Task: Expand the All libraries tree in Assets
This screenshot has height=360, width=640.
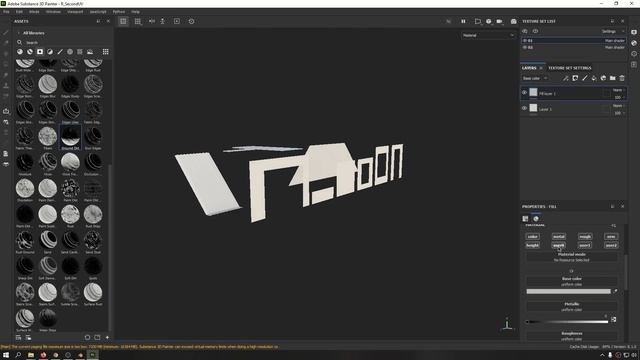Action: pos(18,33)
